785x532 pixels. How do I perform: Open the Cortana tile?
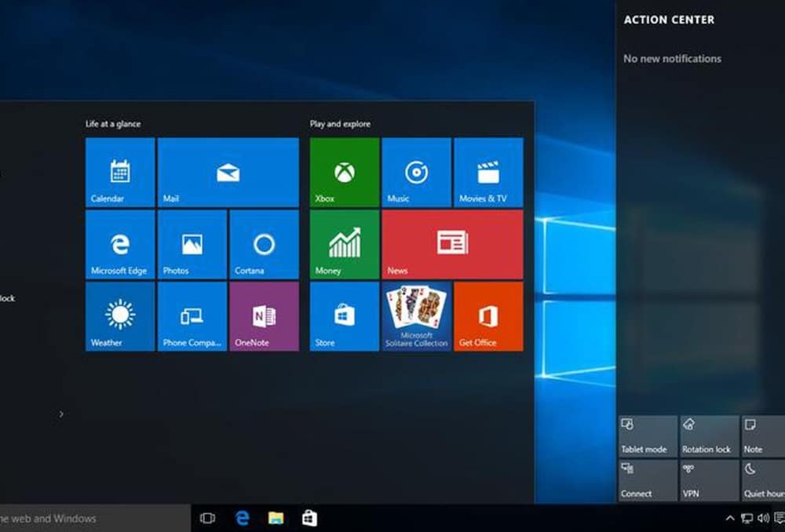coord(264,245)
